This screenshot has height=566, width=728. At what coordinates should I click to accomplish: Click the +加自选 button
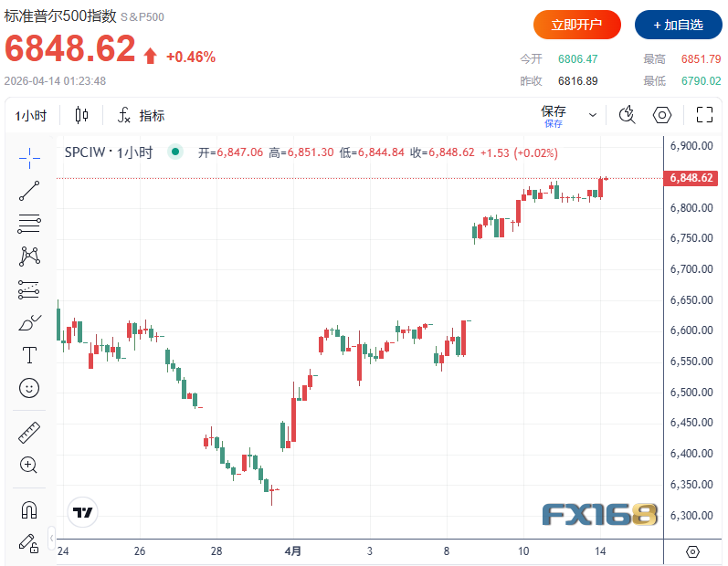click(x=678, y=25)
